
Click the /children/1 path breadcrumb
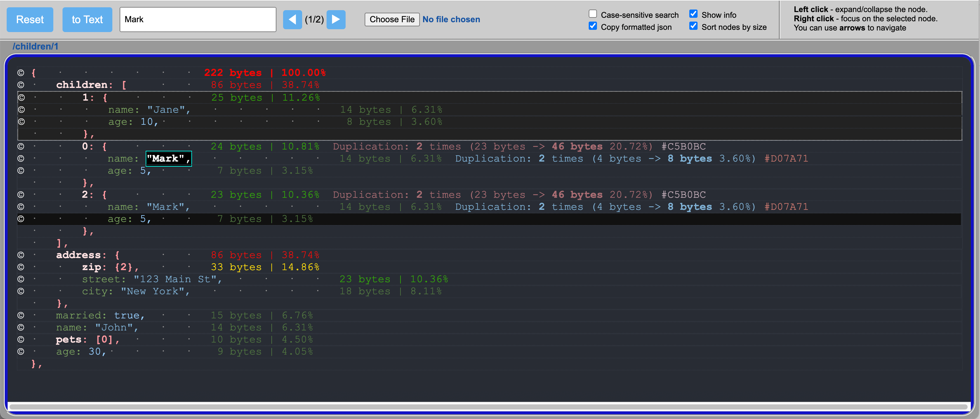click(35, 46)
